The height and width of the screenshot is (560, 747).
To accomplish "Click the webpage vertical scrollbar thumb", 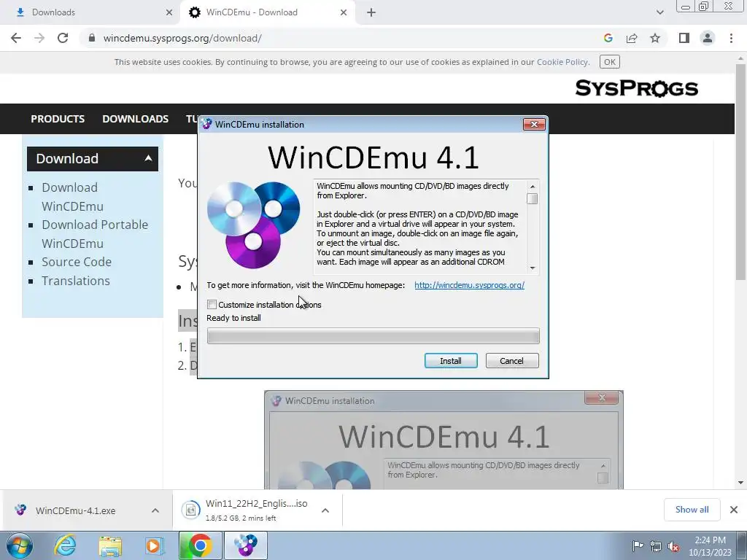I will pyautogui.click(x=740, y=171).
